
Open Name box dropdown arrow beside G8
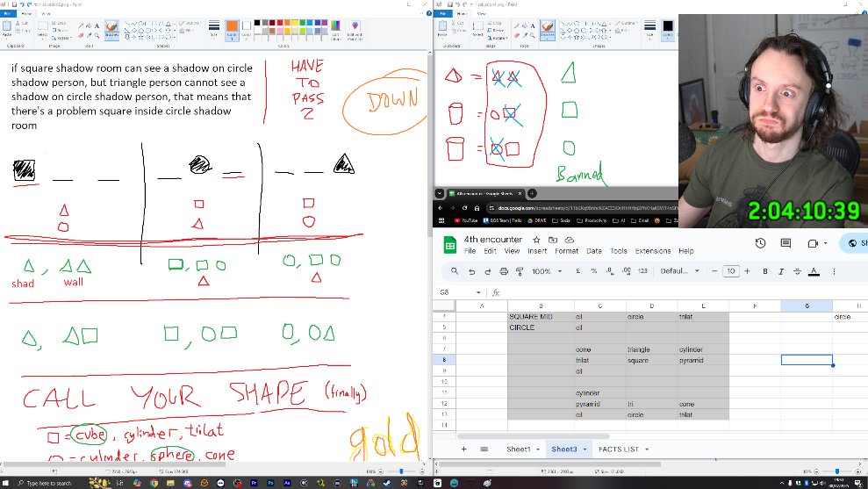click(x=478, y=292)
